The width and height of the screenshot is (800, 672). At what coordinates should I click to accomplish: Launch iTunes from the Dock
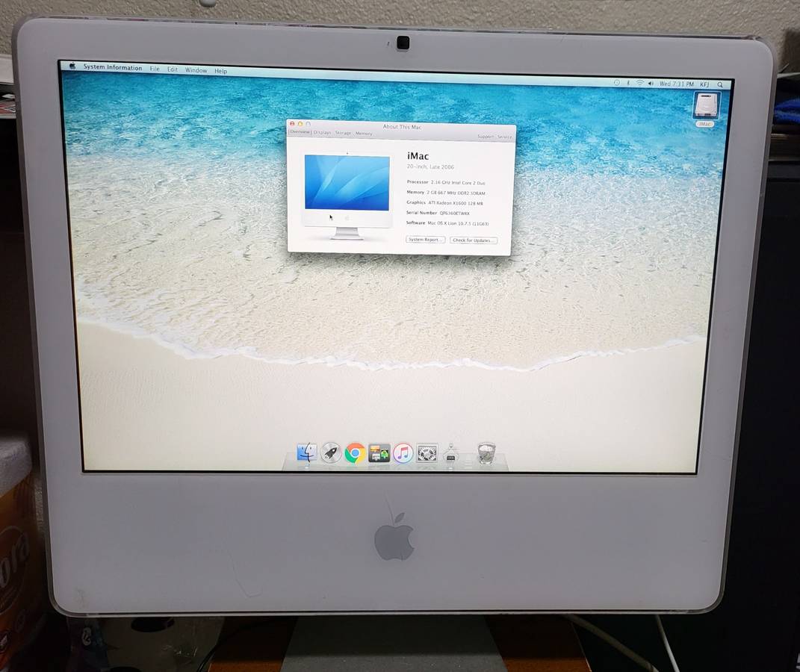pos(403,453)
